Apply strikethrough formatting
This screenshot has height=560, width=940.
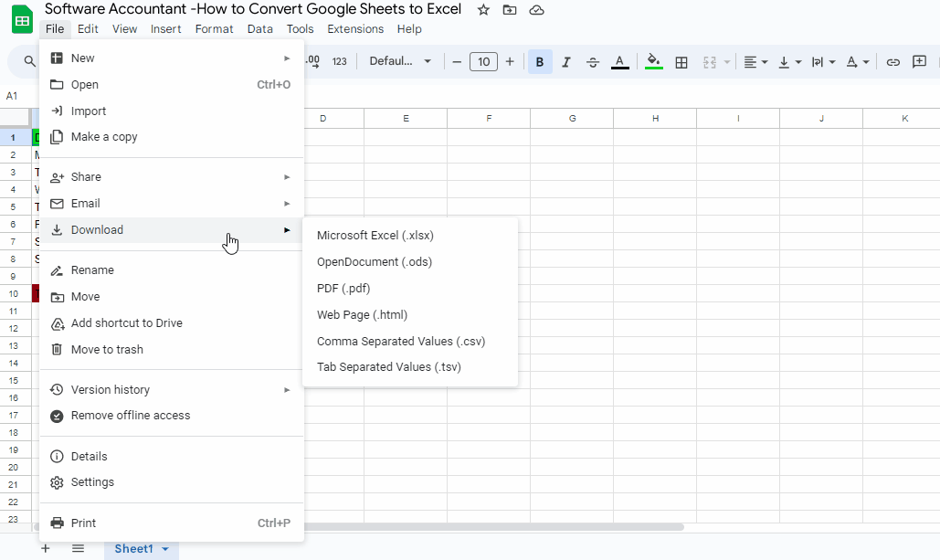point(592,61)
